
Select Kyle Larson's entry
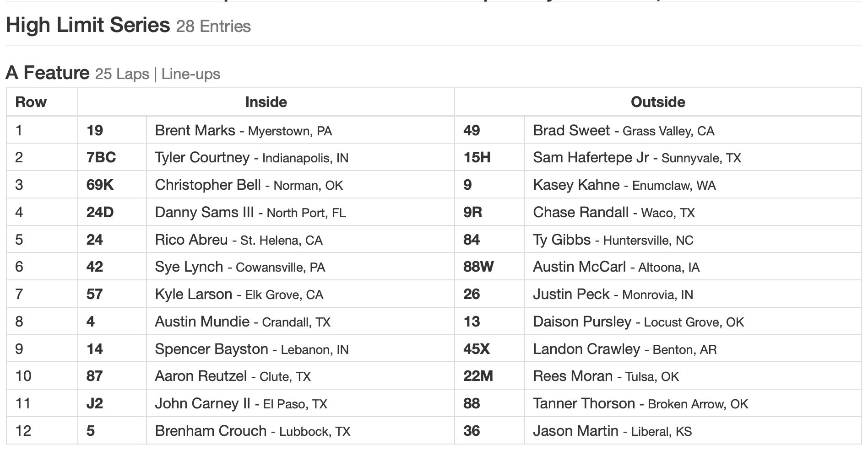tap(193, 294)
